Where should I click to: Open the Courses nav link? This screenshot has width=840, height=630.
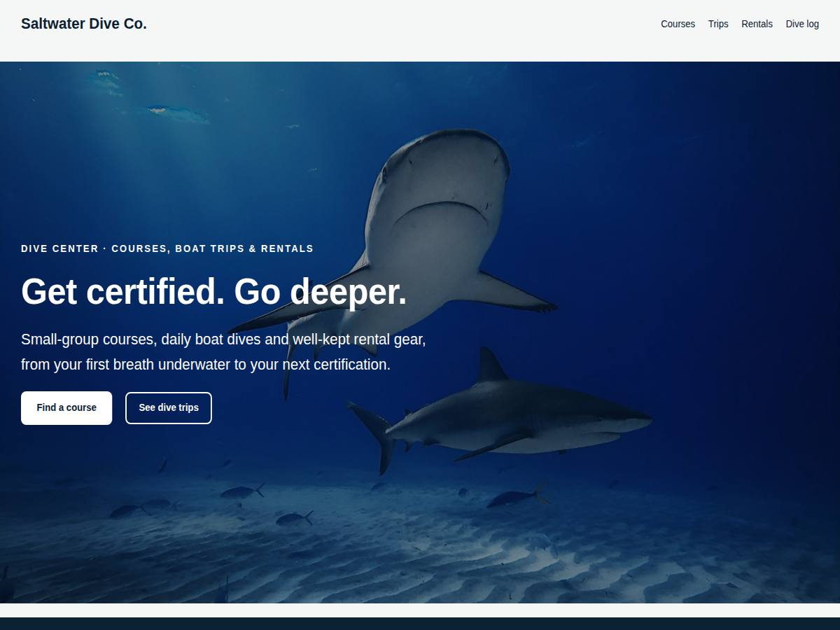tap(678, 24)
